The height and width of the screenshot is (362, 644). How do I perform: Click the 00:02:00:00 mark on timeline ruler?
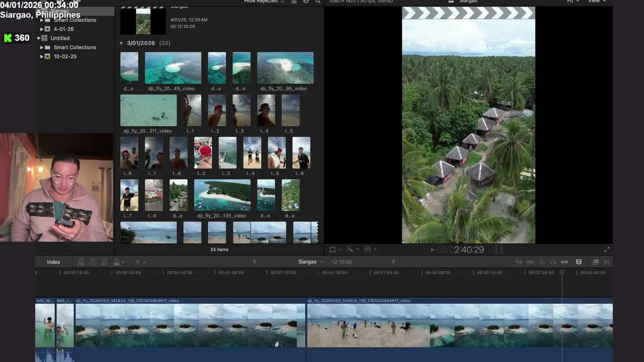438,273
